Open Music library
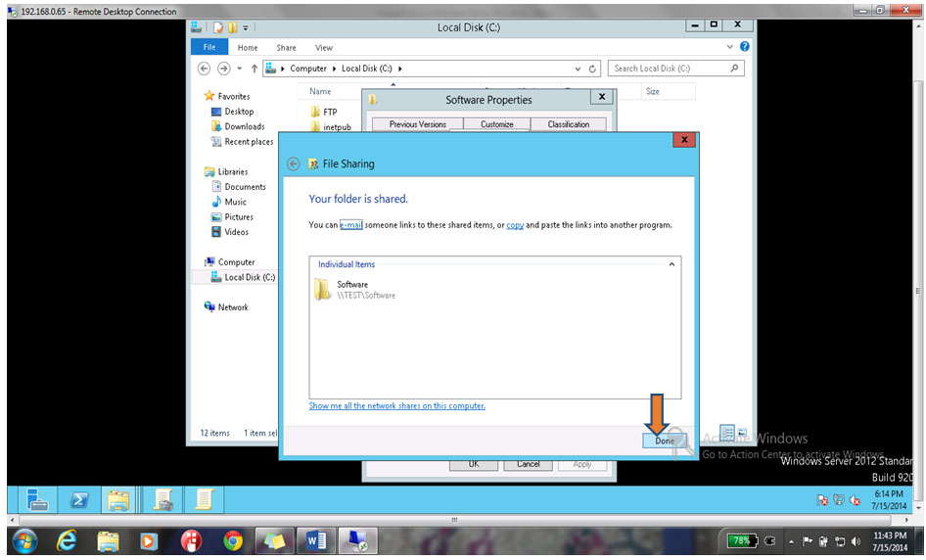The width and height of the screenshot is (926, 560). coord(229,202)
